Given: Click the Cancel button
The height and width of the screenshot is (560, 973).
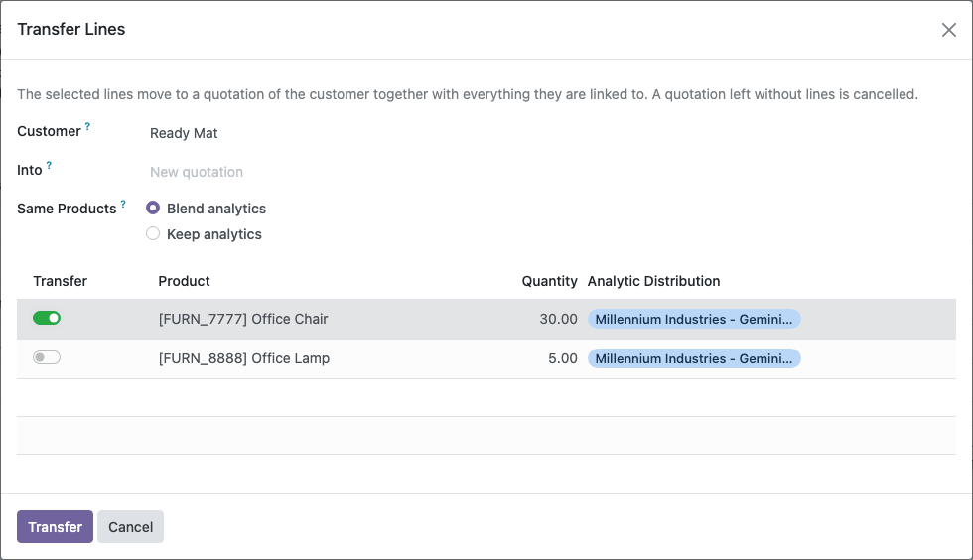Looking at the screenshot, I should (130, 527).
